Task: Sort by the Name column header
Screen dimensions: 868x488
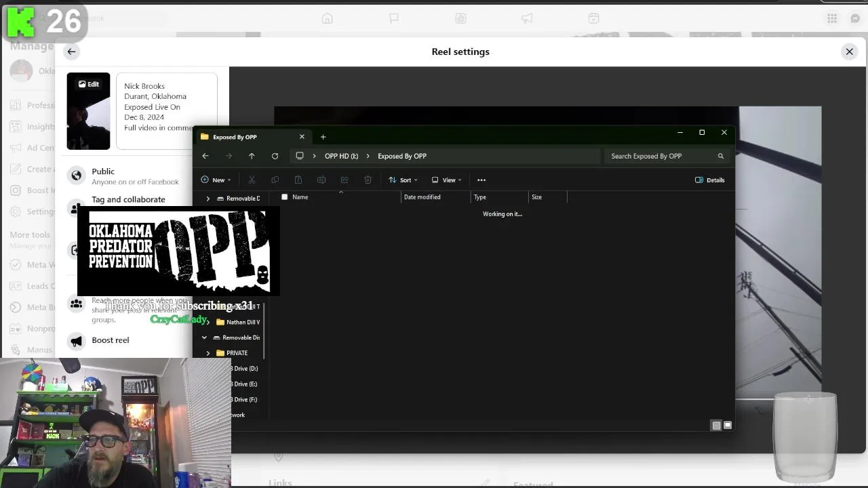Action: (x=300, y=197)
